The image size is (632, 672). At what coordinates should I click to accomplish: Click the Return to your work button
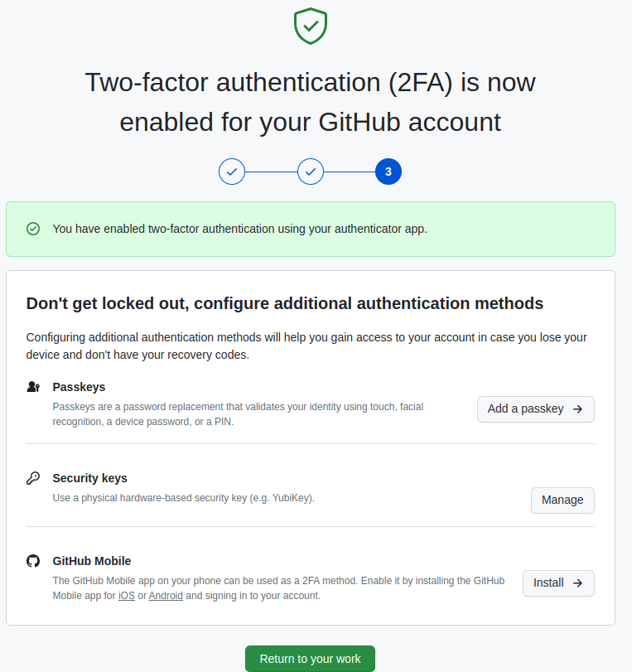click(x=310, y=659)
